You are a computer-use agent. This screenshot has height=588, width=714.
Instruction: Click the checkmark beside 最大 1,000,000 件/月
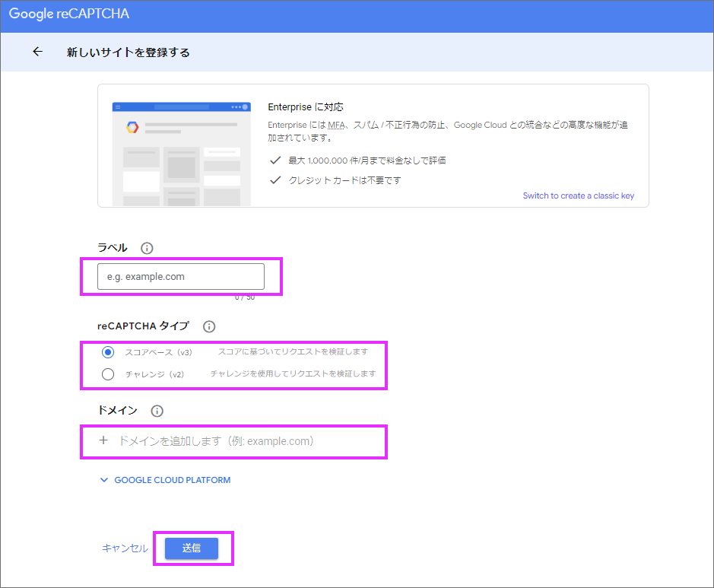(x=275, y=161)
